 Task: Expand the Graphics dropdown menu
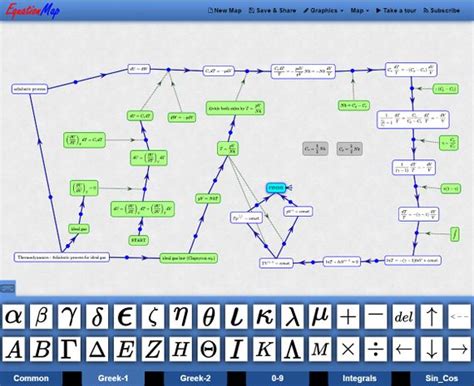click(x=323, y=11)
